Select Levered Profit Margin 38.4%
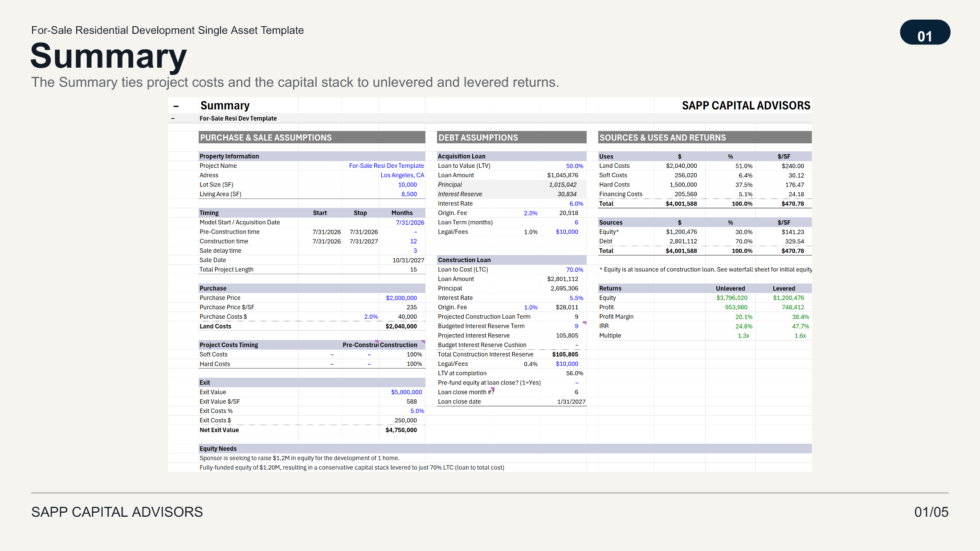Image resolution: width=980 pixels, height=551 pixels. coord(800,316)
